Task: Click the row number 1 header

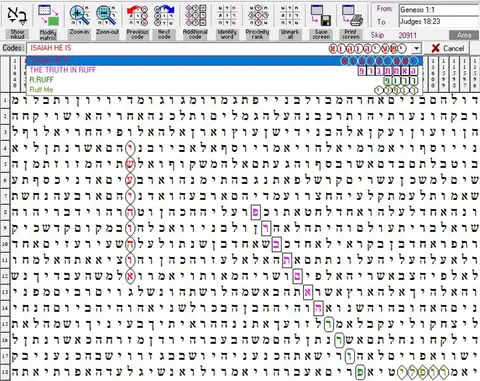Action: pos(5,100)
